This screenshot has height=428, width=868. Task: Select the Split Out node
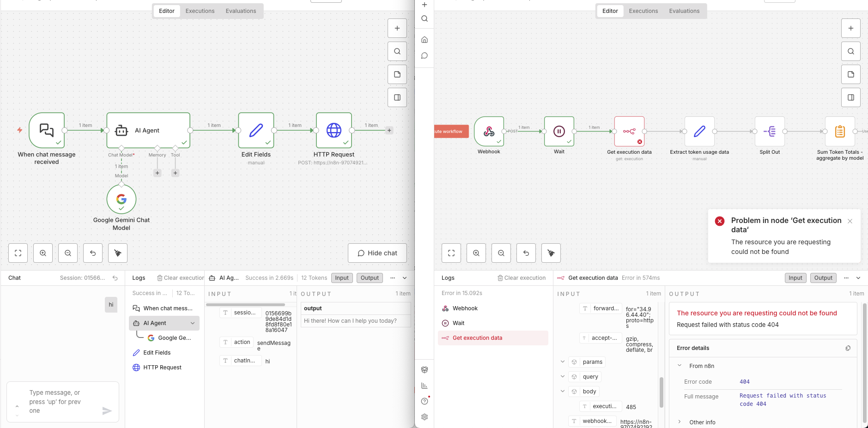pyautogui.click(x=770, y=132)
